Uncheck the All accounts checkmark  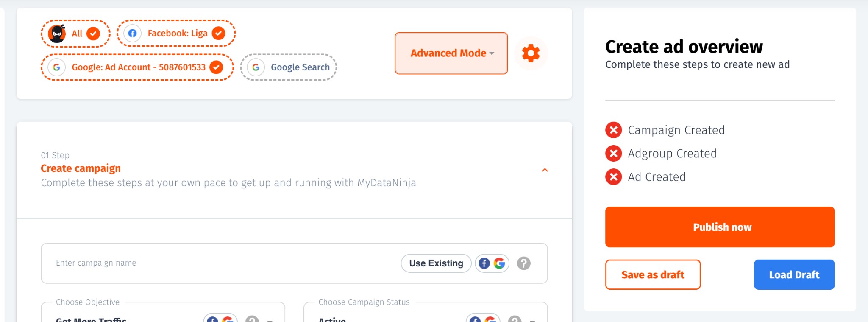click(x=93, y=34)
